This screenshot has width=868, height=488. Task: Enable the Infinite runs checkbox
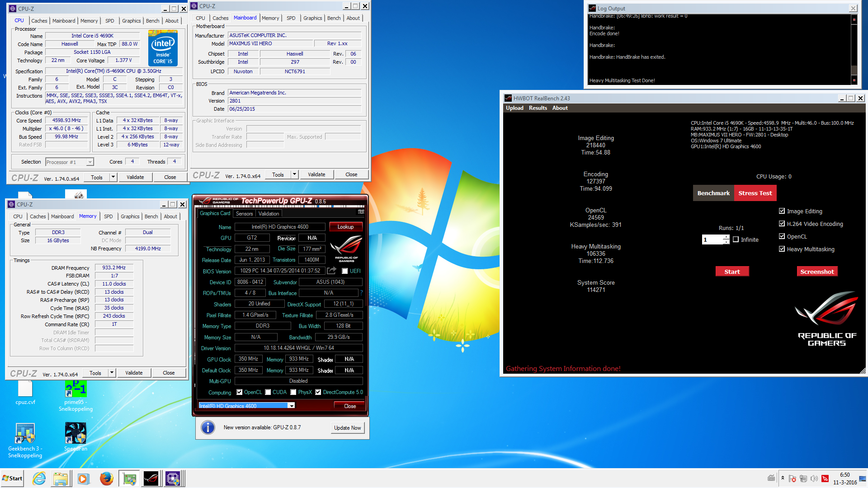(736, 239)
